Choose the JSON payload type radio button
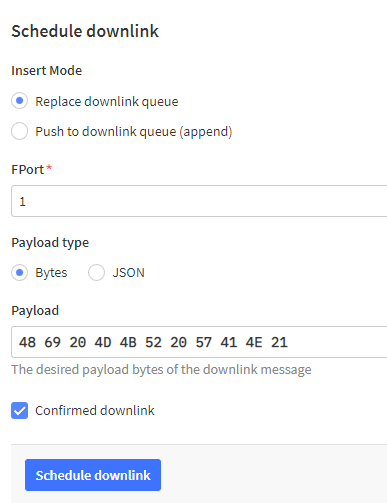 click(97, 273)
